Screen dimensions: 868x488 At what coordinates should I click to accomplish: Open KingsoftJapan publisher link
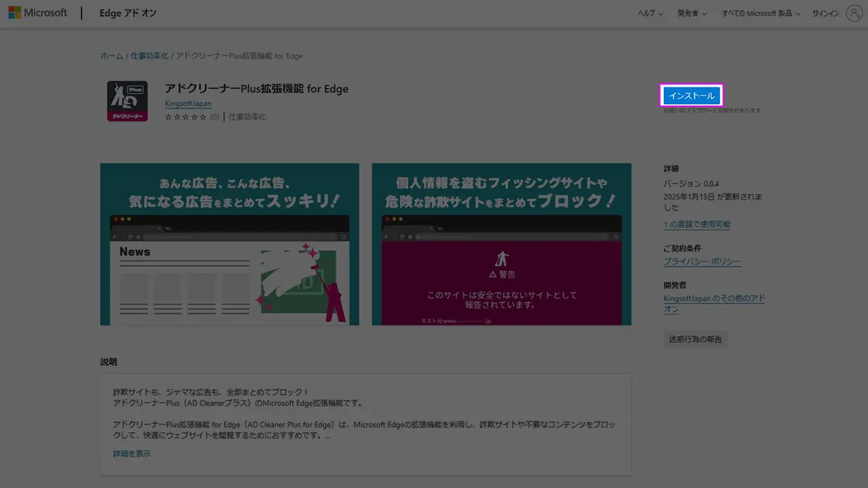[188, 104]
